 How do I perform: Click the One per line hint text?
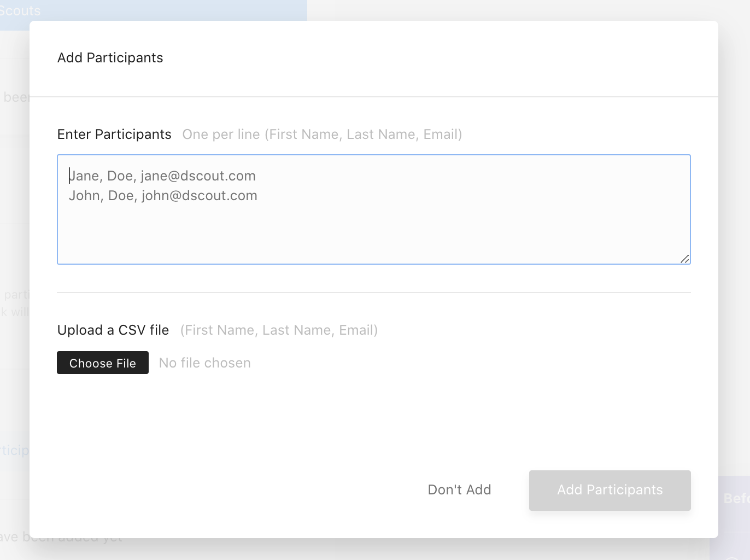(322, 135)
